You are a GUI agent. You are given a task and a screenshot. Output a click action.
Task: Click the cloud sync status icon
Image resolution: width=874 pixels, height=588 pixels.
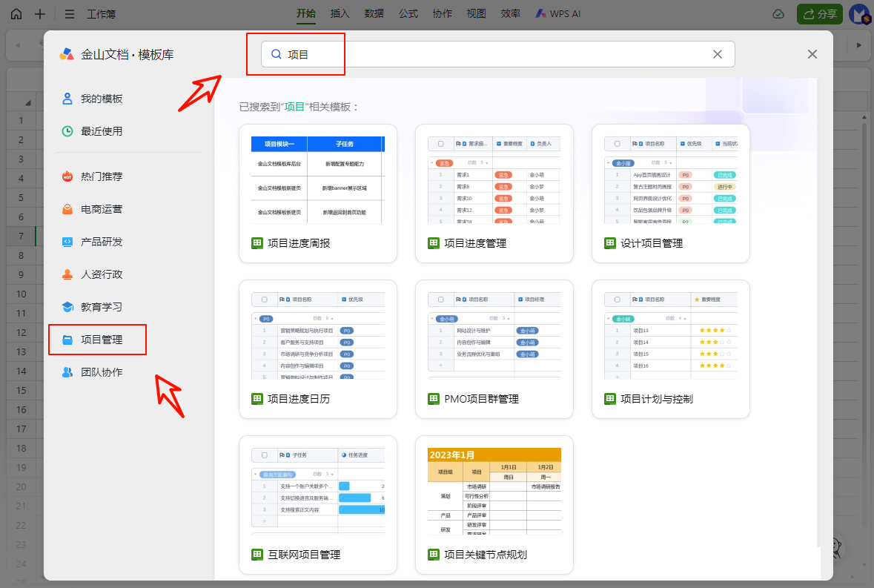(x=778, y=14)
